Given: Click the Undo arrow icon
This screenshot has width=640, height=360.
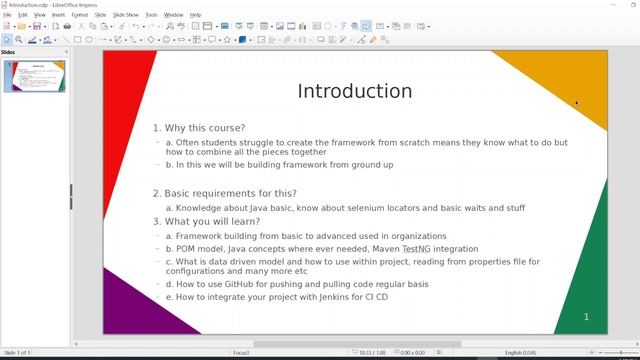Looking at the screenshot, I should [x=136, y=26].
